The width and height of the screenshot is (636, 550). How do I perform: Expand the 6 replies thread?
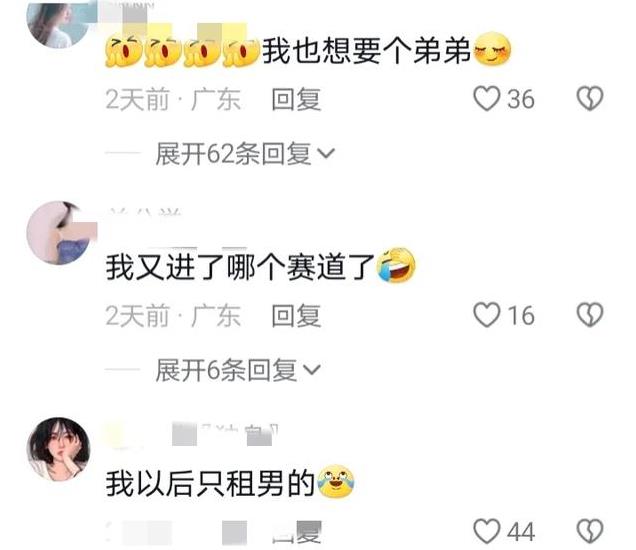point(238,370)
